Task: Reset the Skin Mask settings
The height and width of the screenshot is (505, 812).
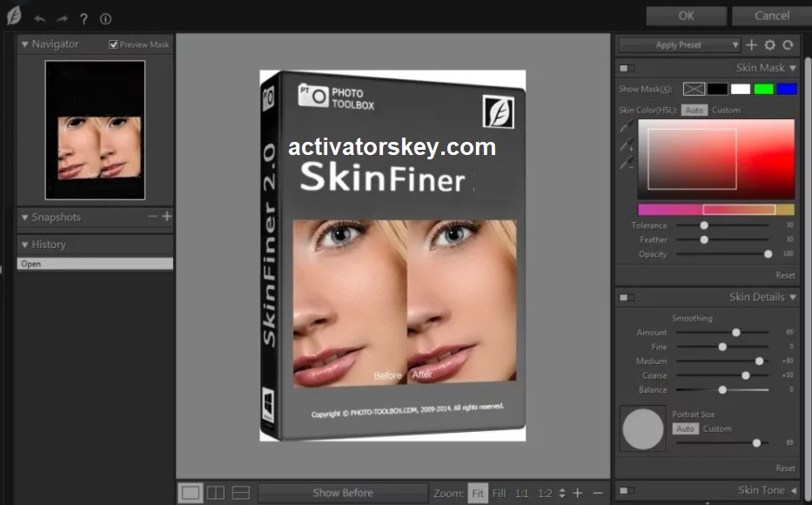Action: click(x=785, y=275)
